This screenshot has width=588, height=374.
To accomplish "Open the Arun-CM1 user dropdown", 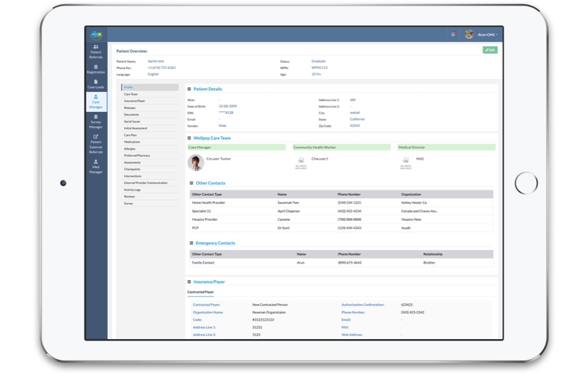I will pos(488,34).
